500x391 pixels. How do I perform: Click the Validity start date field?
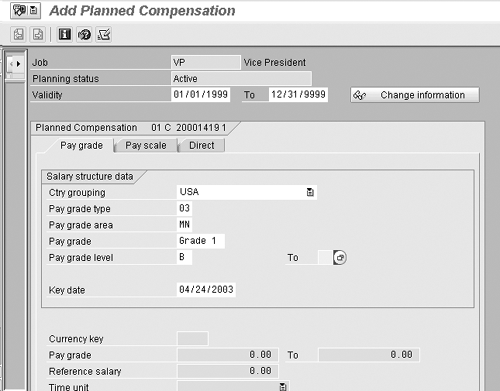tap(200, 95)
